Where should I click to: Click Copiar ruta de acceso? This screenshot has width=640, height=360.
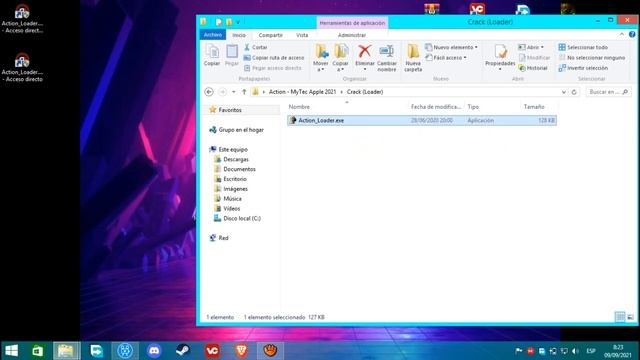tap(274, 58)
